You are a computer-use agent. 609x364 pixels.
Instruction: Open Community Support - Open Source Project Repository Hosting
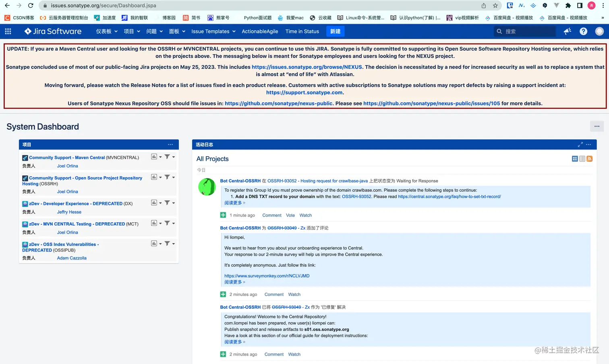click(x=82, y=181)
